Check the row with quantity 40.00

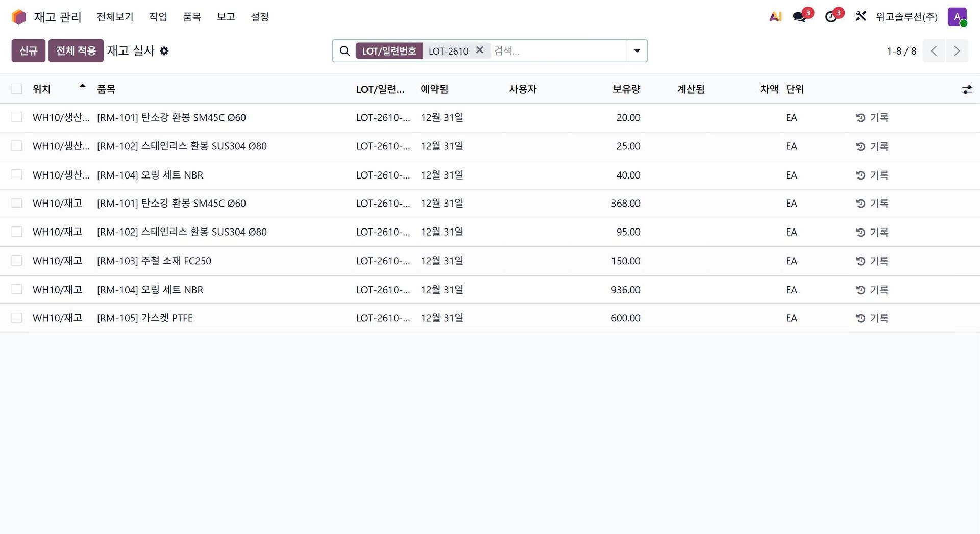tap(17, 174)
